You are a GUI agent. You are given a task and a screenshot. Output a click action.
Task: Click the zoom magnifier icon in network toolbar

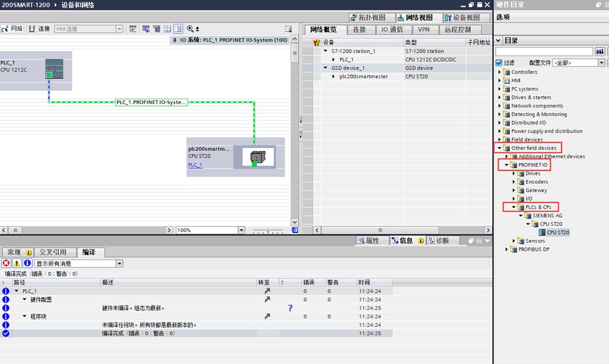click(190, 29)
